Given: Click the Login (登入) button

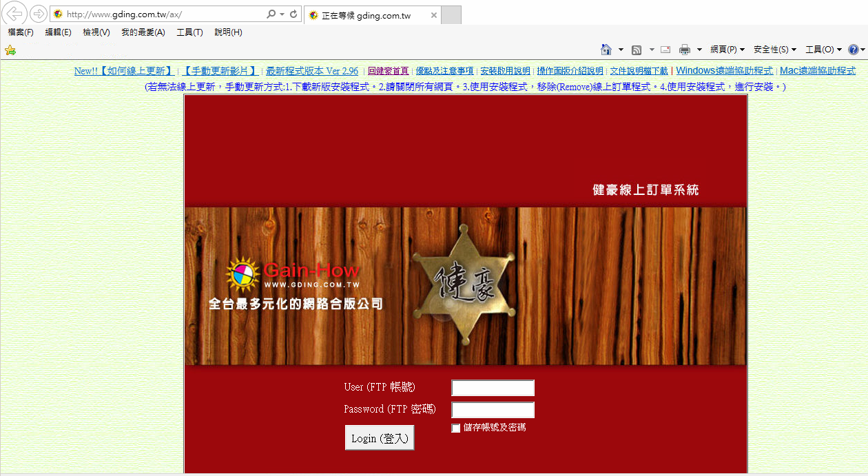Looking at the screenshot, I should coord(380,438).
